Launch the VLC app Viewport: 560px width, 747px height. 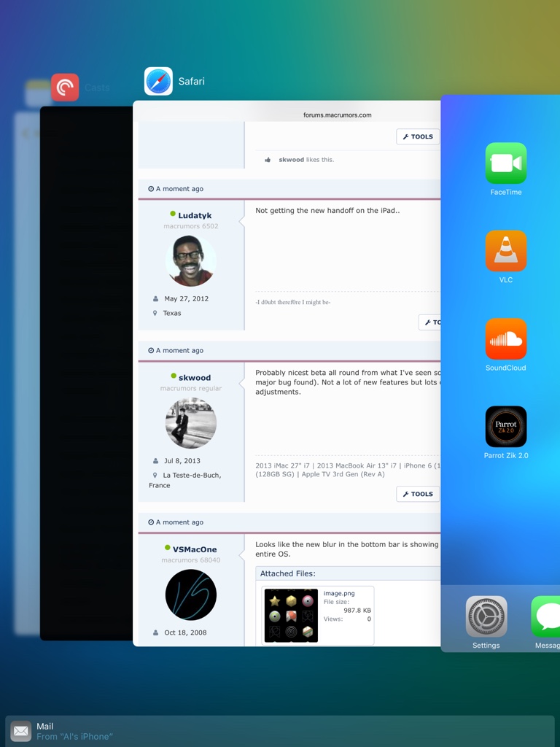pyautogui.click(x=506, y=251)
